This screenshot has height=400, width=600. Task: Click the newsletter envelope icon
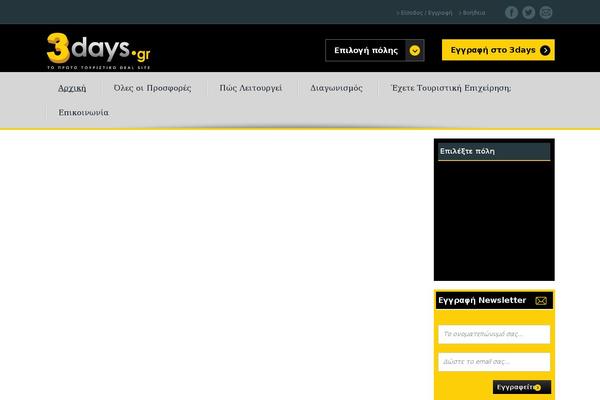point(541,301)
